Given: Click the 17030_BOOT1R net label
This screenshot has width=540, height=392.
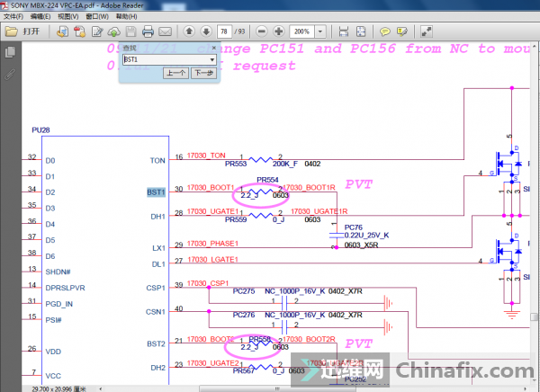Looking at the screenshot, I should point(309,188).
